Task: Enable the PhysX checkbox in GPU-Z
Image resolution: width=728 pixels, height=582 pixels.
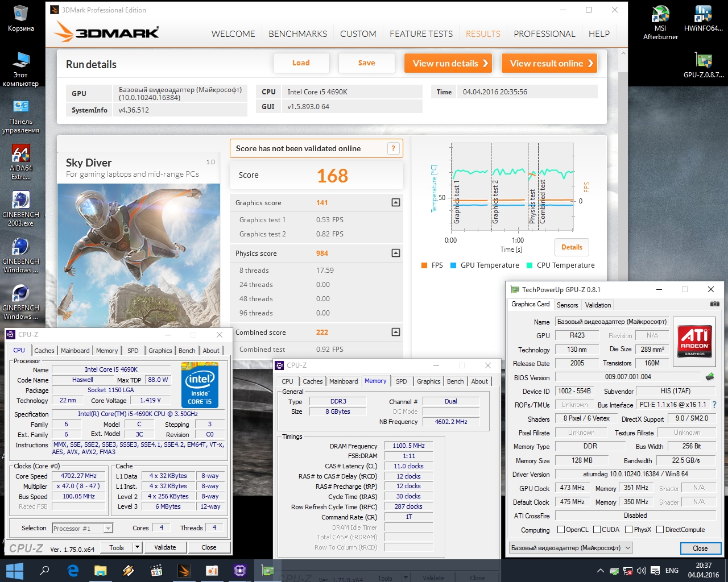Action: tap(628, 530)
